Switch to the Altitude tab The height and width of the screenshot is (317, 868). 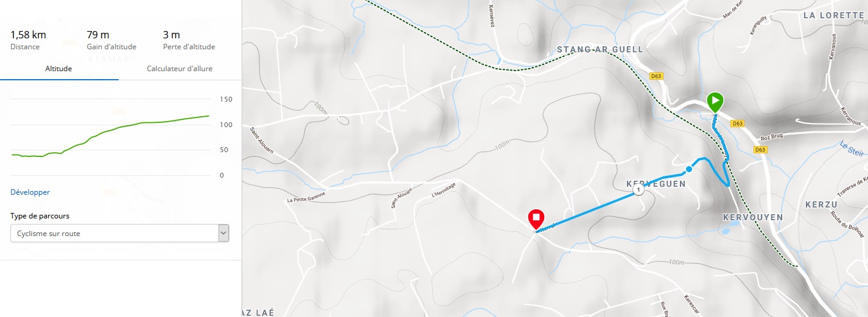click(59, 69)
